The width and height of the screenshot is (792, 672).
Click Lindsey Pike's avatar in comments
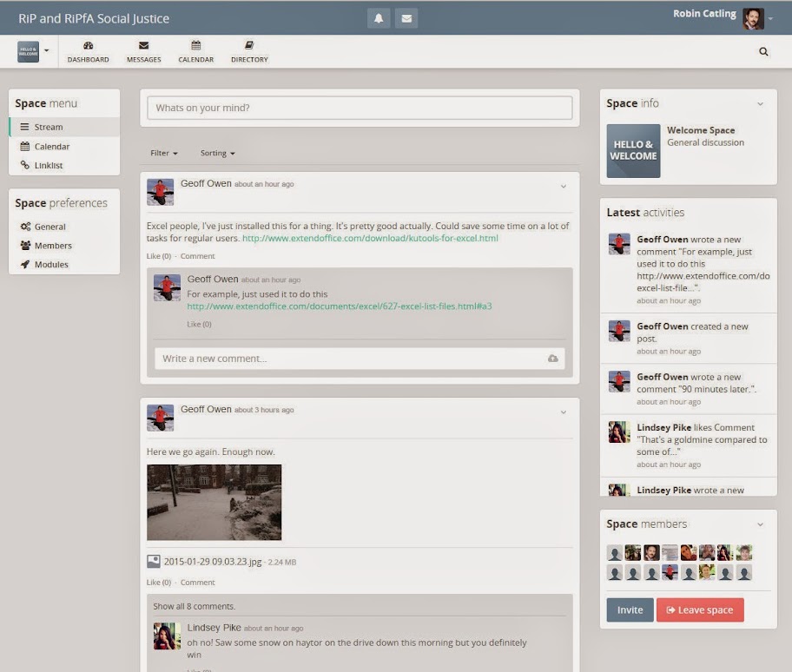[168, 636]
